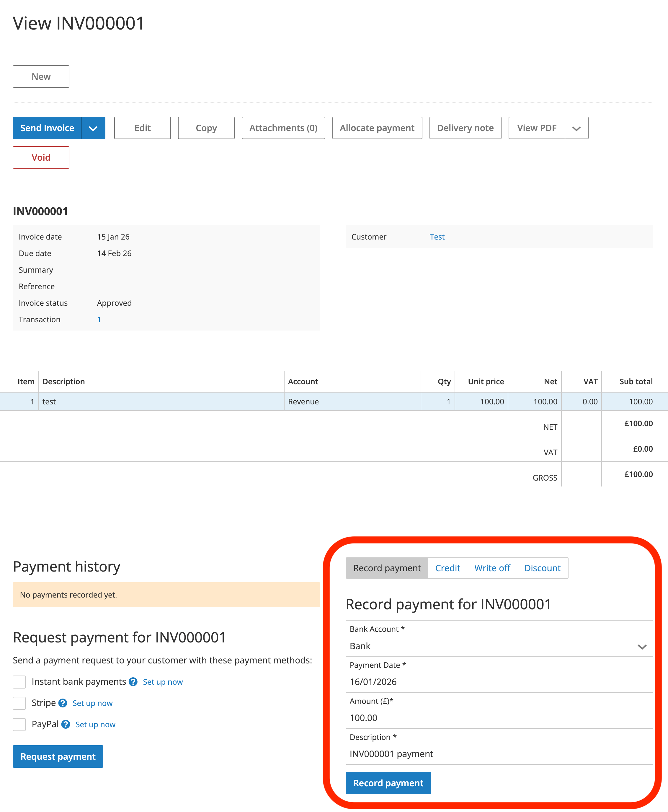
Task: Open the View PDF dropdown arrow
Action: tap(576, 128)
